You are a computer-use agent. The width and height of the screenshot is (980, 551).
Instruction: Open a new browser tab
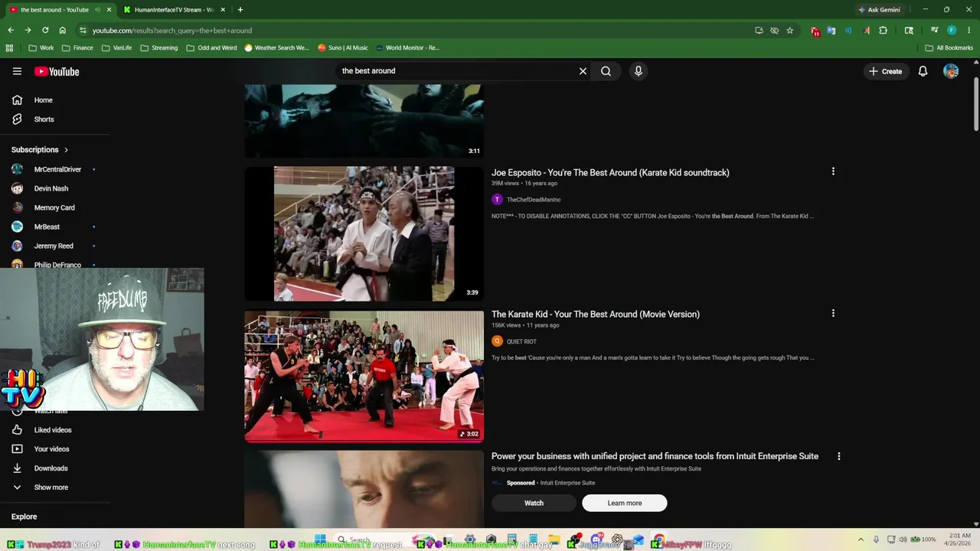[240, 10]
